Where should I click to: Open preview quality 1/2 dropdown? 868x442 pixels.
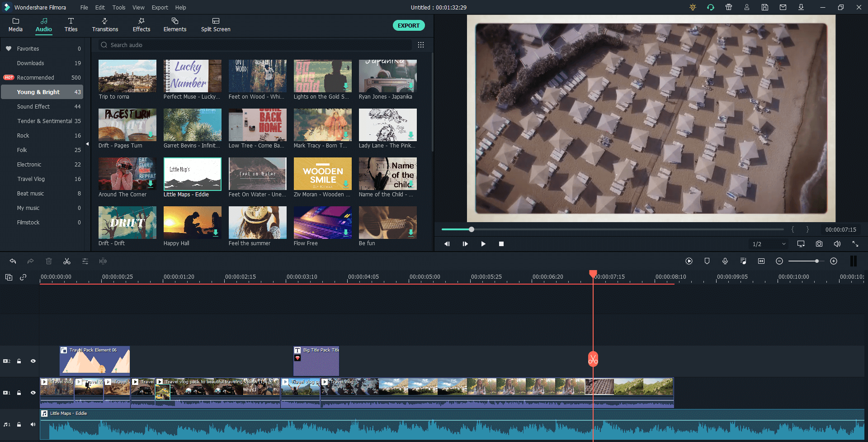[769, 244]
